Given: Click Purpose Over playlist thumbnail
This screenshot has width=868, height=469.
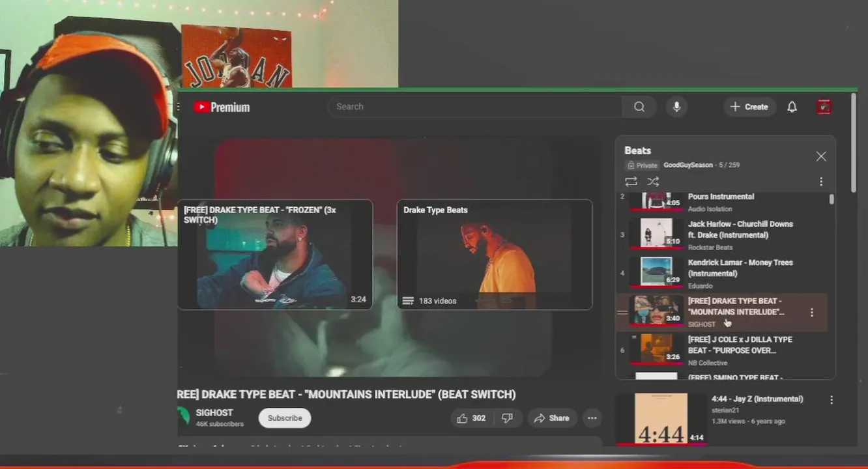Looking at the screenshot, I should click(x=656, y=348).
